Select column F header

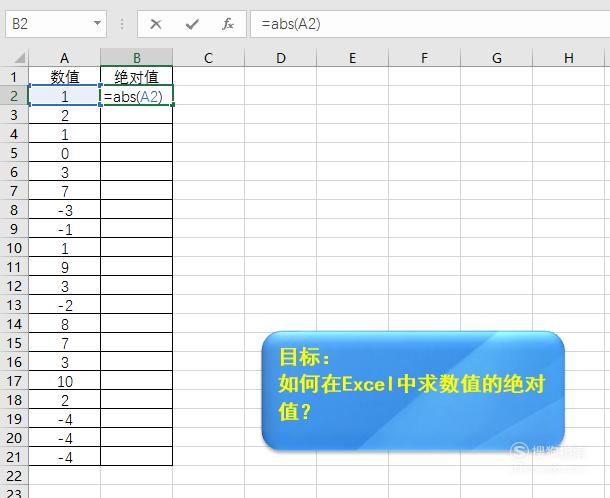424,58
